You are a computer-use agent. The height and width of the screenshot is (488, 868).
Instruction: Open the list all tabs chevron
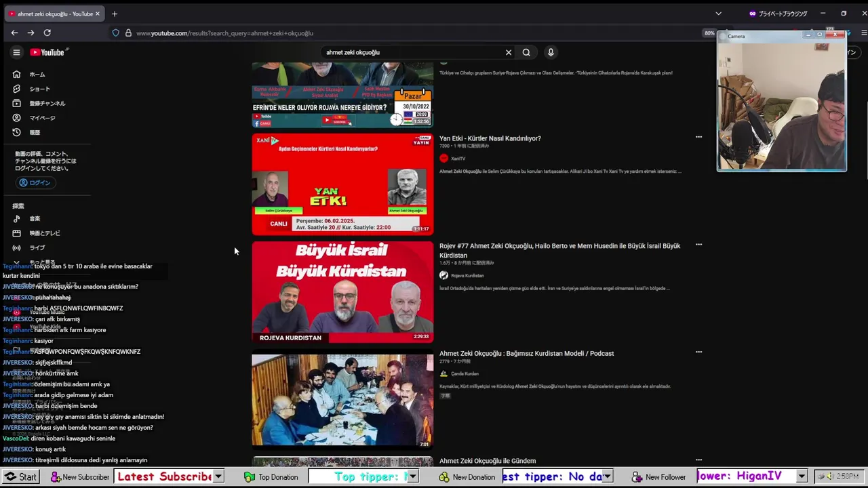[718, 14]
